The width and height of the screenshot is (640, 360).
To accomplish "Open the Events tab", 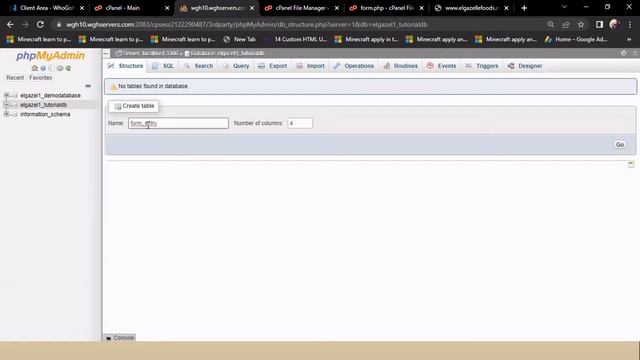I will pos(442,66).
